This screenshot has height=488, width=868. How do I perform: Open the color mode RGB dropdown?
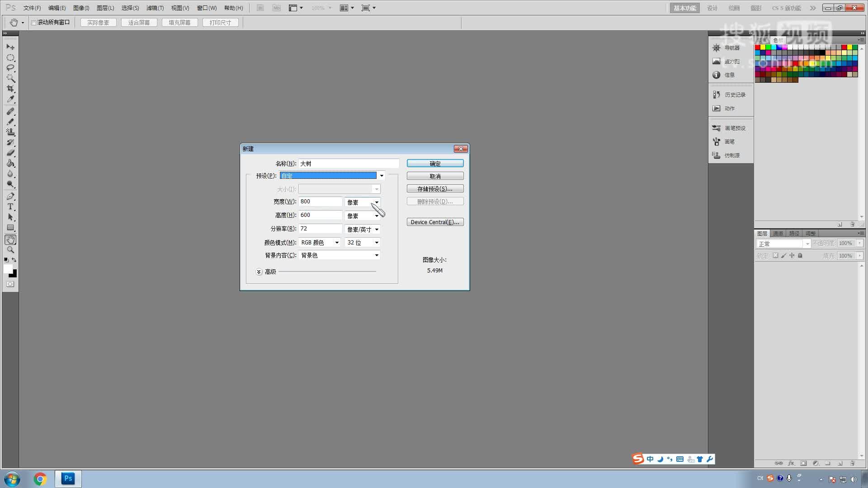pos(320,243)
